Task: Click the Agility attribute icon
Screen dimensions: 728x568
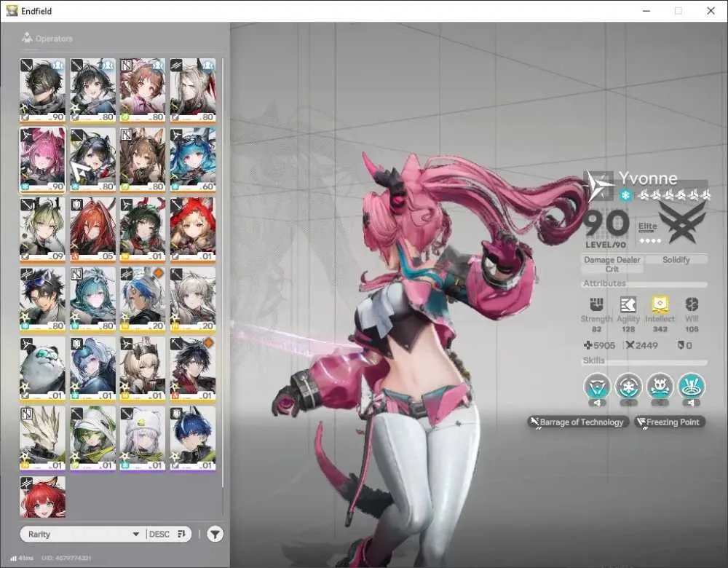Action: 628,304
